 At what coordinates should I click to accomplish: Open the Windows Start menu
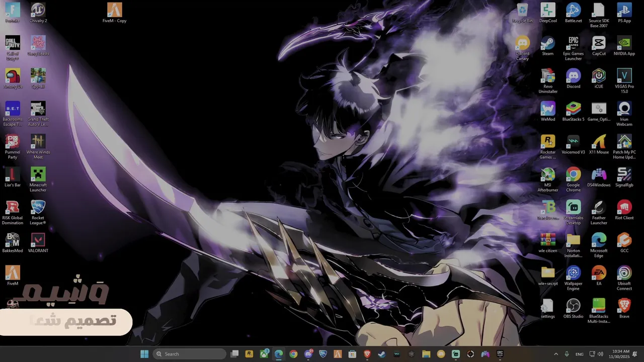click(x=144, y=354)
